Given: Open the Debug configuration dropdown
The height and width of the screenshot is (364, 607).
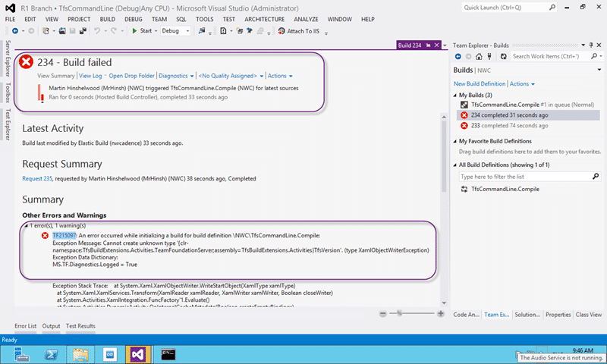Looking at the screenshot, I should click(x=187, y=31).
